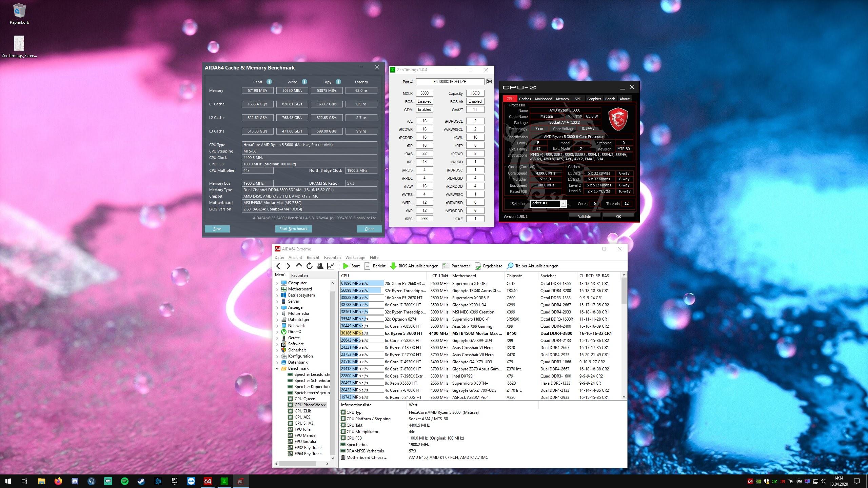Select the ZenTimings_Screenshot desktop file
This screenshot has width=868, height=488.
point(19,47)
